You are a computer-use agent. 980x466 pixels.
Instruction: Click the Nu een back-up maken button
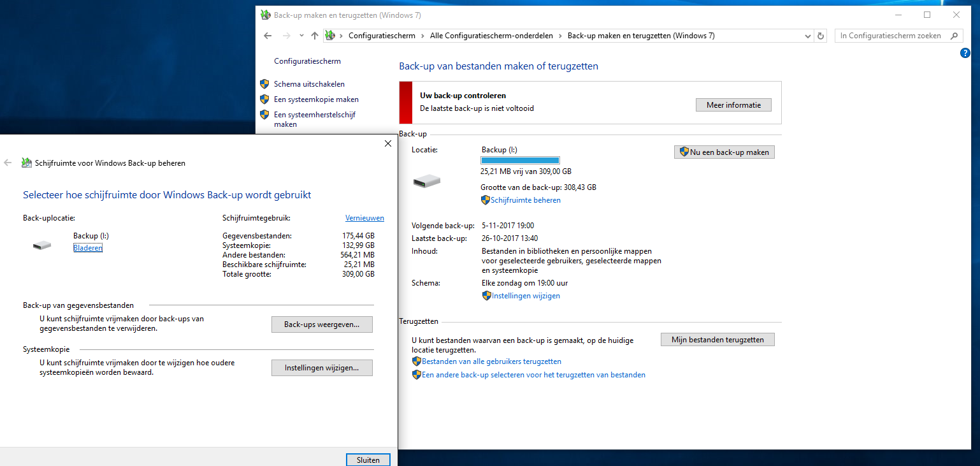724,152
